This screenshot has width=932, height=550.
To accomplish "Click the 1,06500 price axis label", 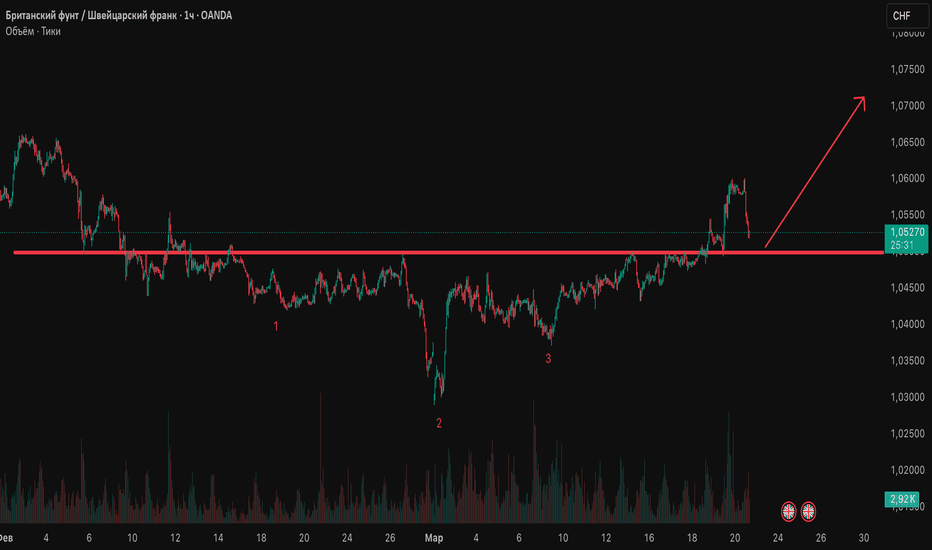I will pyautogui.click(x=908, y=142).
